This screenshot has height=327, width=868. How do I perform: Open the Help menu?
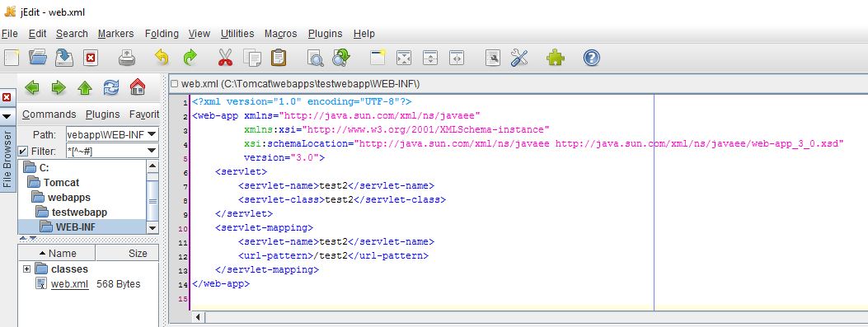click(x=364, y=34)
